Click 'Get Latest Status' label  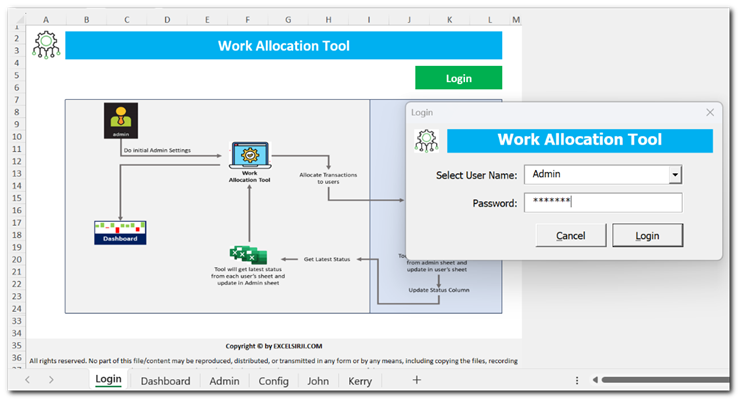[x=327, y=259]
